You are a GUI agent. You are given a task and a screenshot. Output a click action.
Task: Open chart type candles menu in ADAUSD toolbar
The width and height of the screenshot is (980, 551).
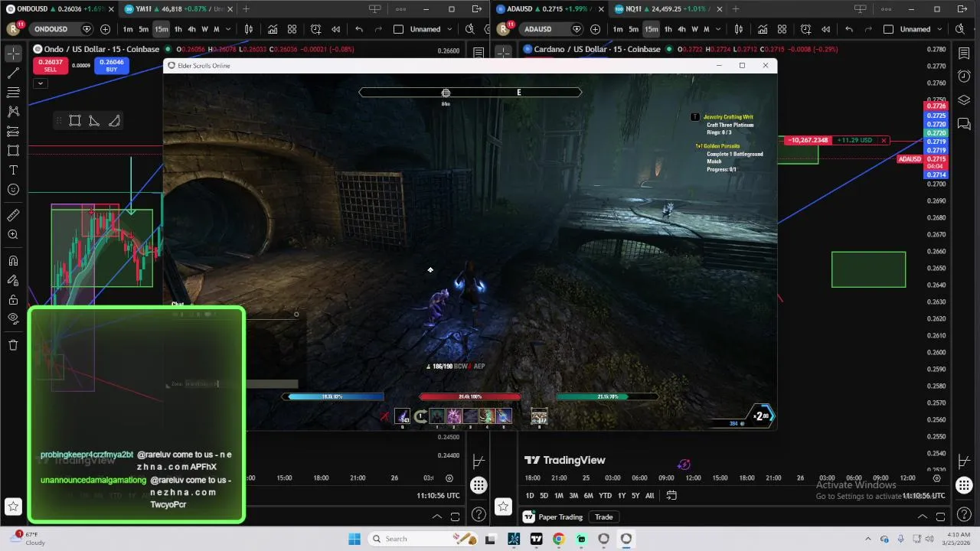739,29
